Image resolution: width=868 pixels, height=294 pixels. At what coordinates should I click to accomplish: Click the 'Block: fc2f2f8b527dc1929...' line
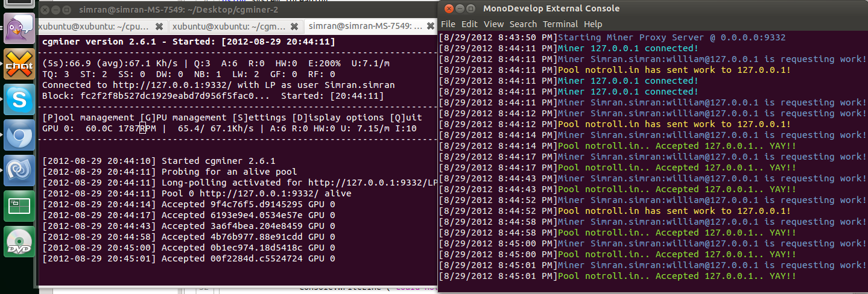[212, 96]
